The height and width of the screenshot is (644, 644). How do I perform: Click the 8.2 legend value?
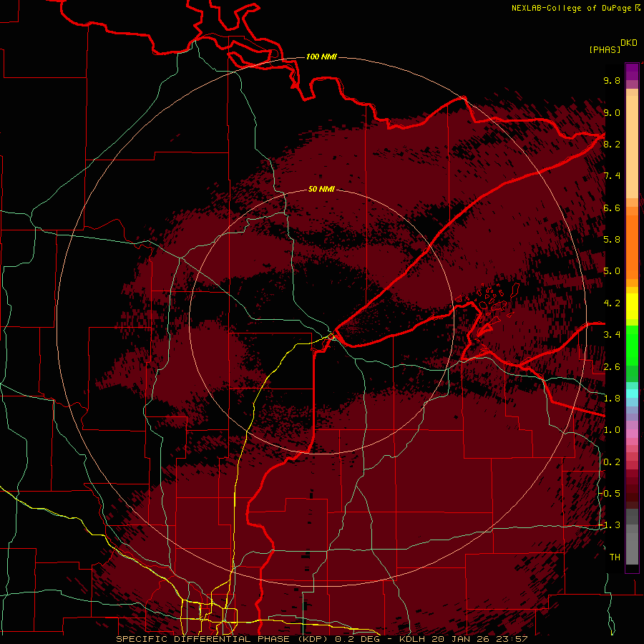[612, 144]
